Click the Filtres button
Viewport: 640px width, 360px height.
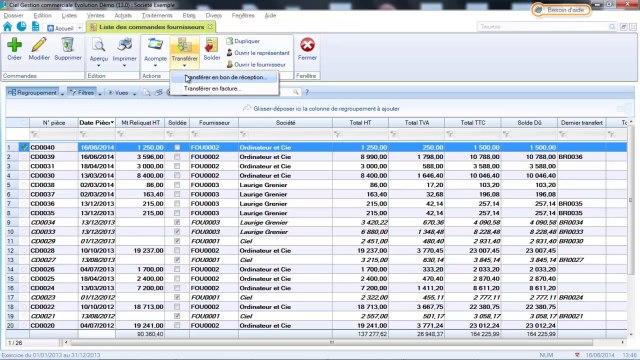(x=82, y=93)
